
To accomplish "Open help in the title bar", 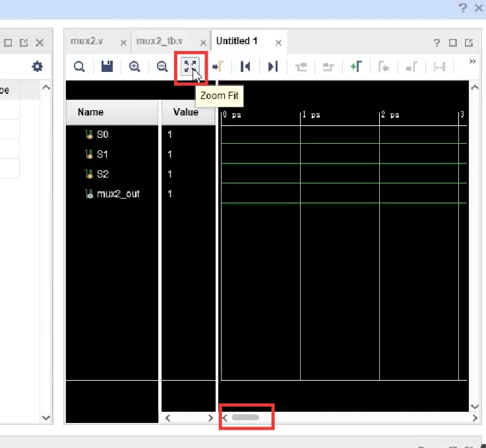I will click(x=462, y=8).
